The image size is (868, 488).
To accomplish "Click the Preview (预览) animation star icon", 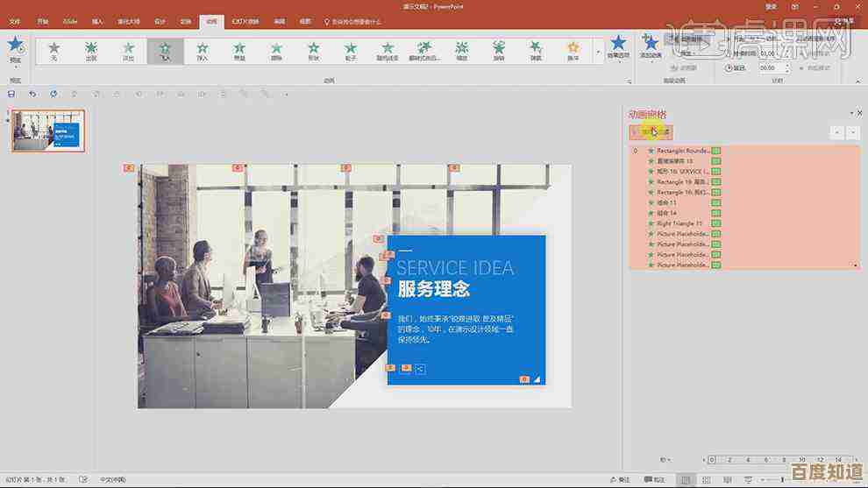I will pyautogui.click(x=15, y=47).
